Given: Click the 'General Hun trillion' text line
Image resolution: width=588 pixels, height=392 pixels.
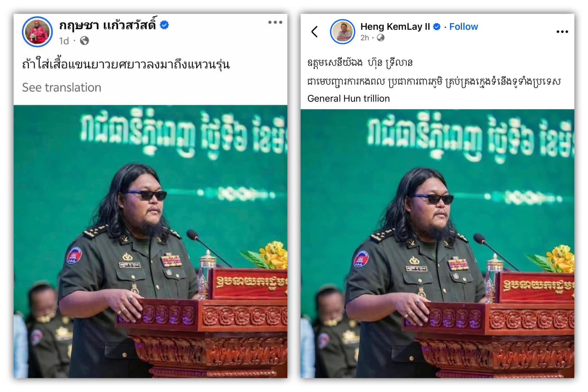Looking at the screenshot, I should point(349,98).
